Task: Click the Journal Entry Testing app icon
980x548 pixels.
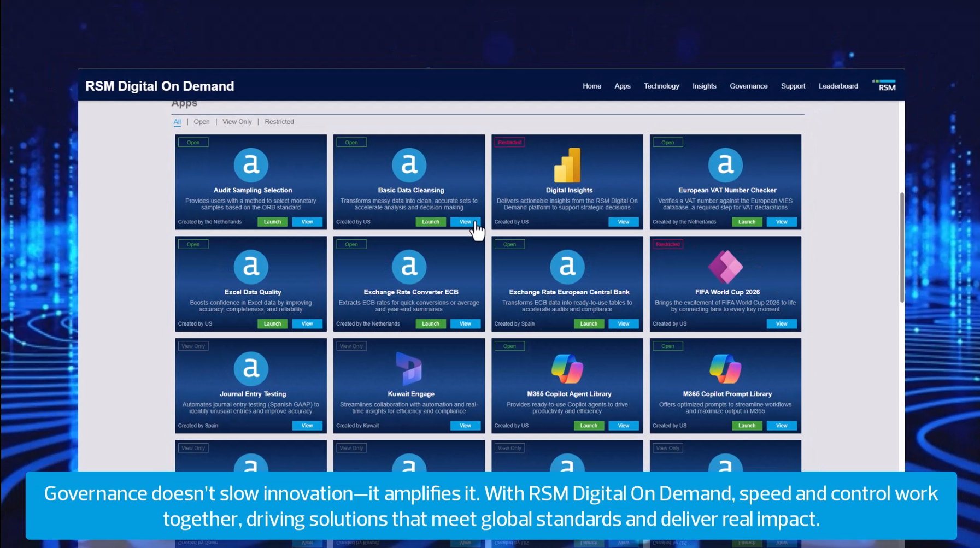Action: tap(251, 368)
